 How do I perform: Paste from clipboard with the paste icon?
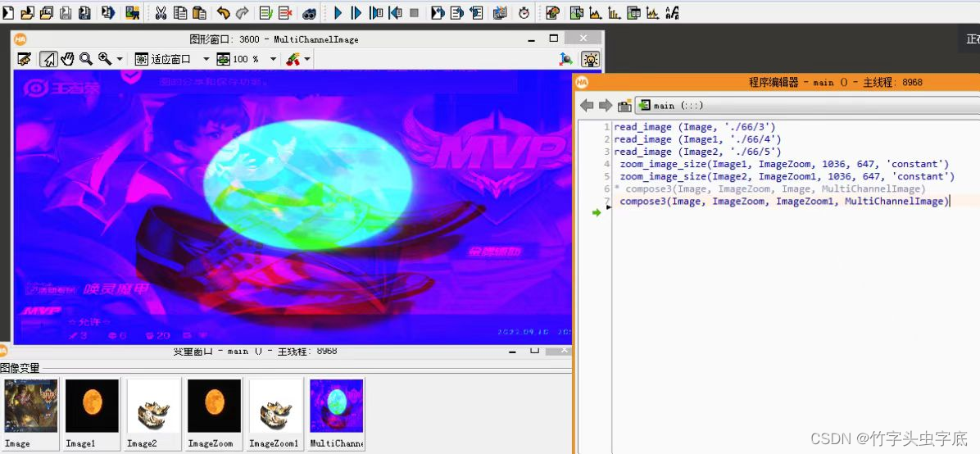pos(199,12)
